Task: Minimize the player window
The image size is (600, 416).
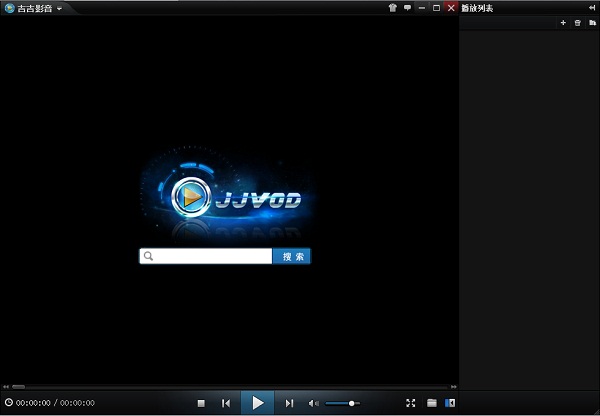Action: point(422,8)
